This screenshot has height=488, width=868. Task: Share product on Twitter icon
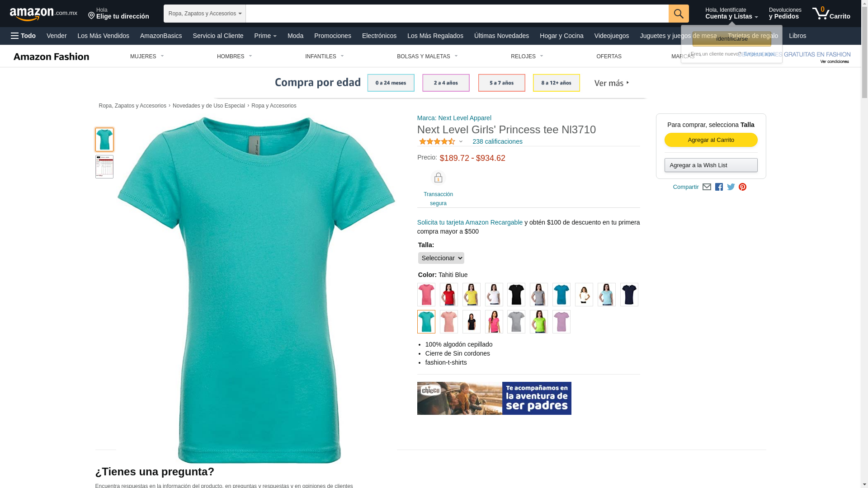[x=731, y=187]
